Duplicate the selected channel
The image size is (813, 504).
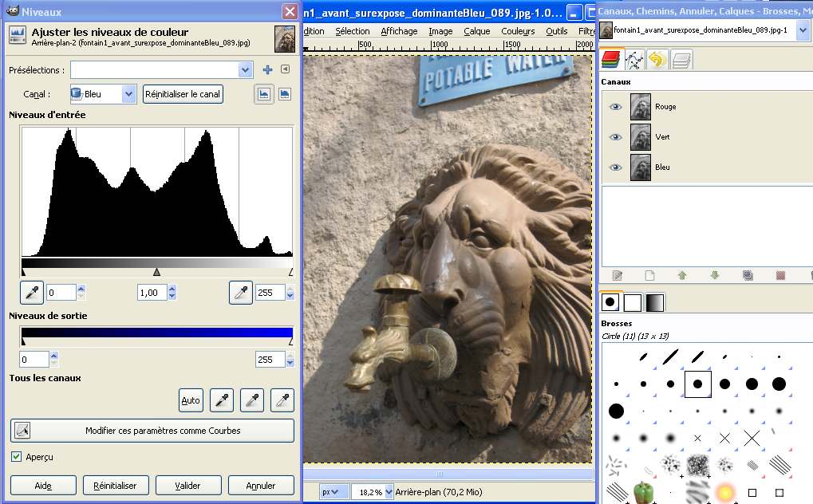point(748,275)
